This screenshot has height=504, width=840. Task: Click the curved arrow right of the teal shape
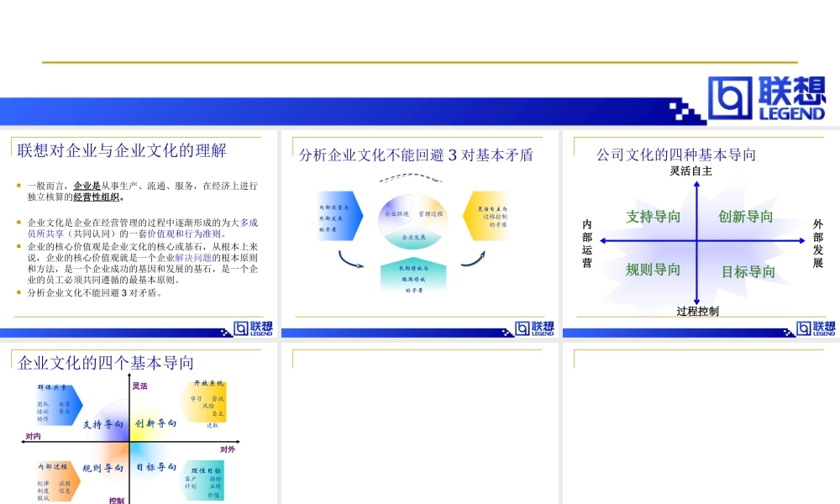473,259
